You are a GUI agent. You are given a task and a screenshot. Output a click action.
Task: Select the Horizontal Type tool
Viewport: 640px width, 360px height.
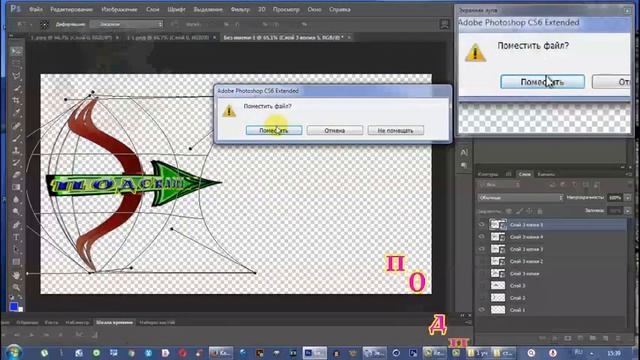pyautogui.click(x=16, y=237)
